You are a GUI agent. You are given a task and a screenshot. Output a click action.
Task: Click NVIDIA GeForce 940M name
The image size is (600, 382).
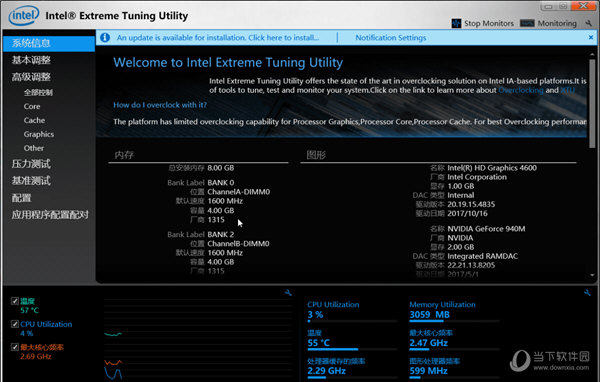pyautogui.click(x=486, y=229)
